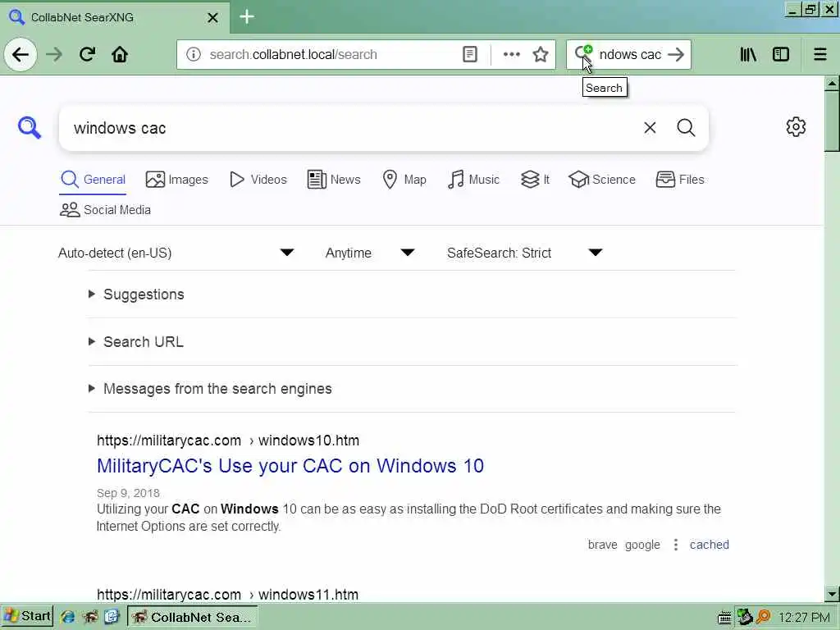
Task: Run search with magnifier button
Action: [x=686, y=127]
